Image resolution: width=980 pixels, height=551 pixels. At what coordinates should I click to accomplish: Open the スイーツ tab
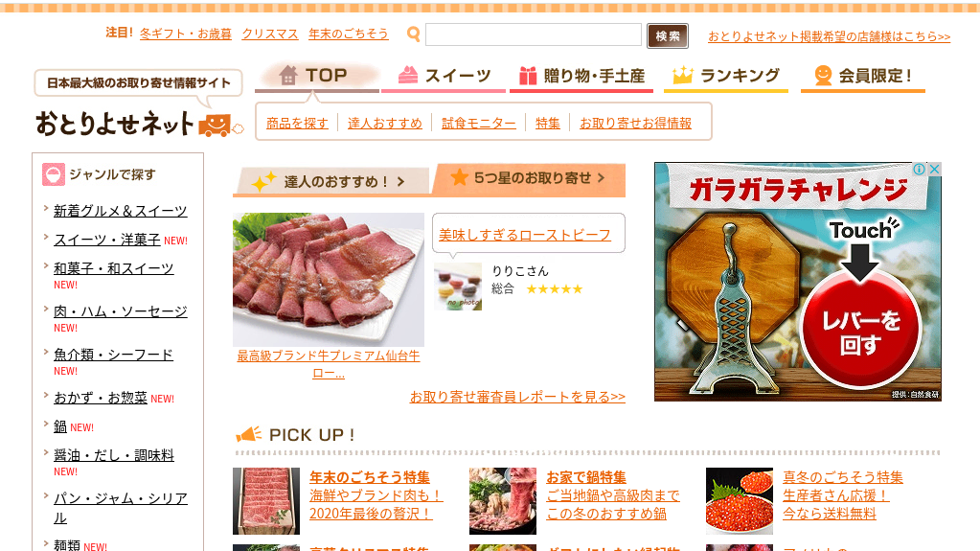(444, 77)
